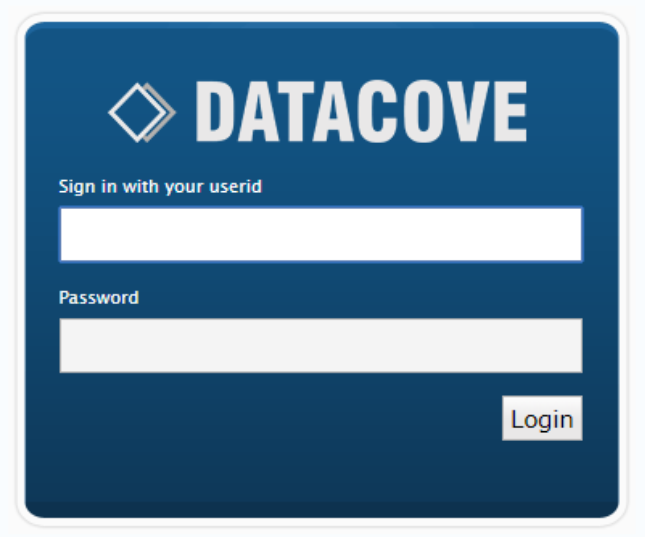Image resolution: width=645 pixels, height=537 pixels.
Task: Click the DATACOVE wordmark text
Action: (361, 112)
